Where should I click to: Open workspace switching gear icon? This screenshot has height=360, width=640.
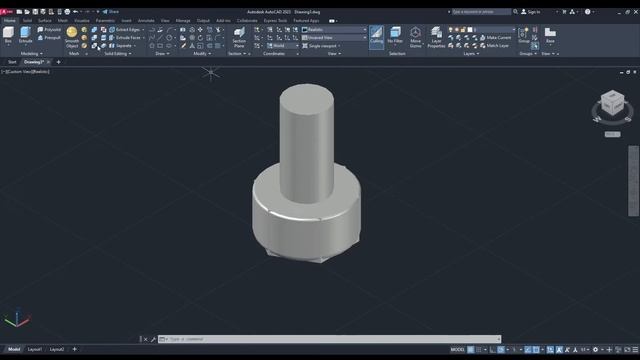(x=595, y=349)
